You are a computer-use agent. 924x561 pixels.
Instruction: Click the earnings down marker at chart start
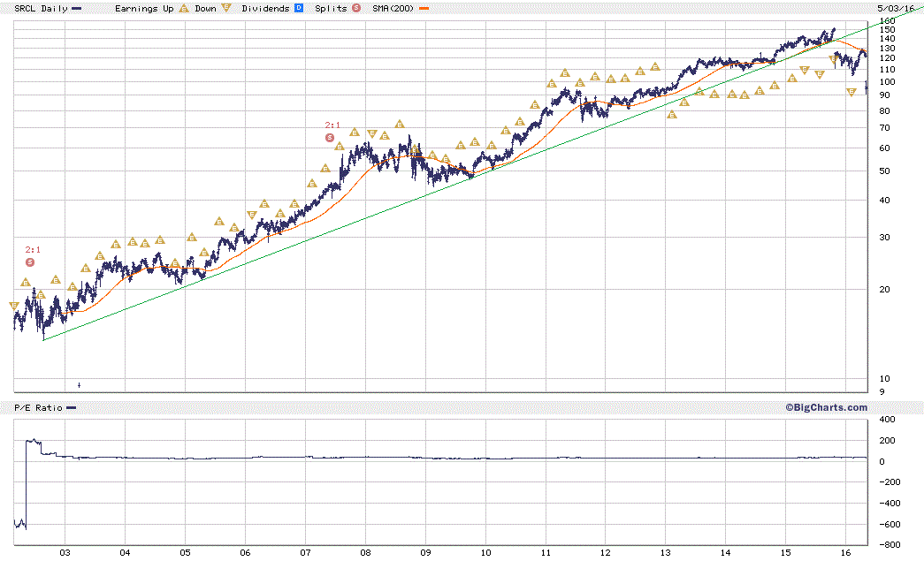click(x=14, y=306)
